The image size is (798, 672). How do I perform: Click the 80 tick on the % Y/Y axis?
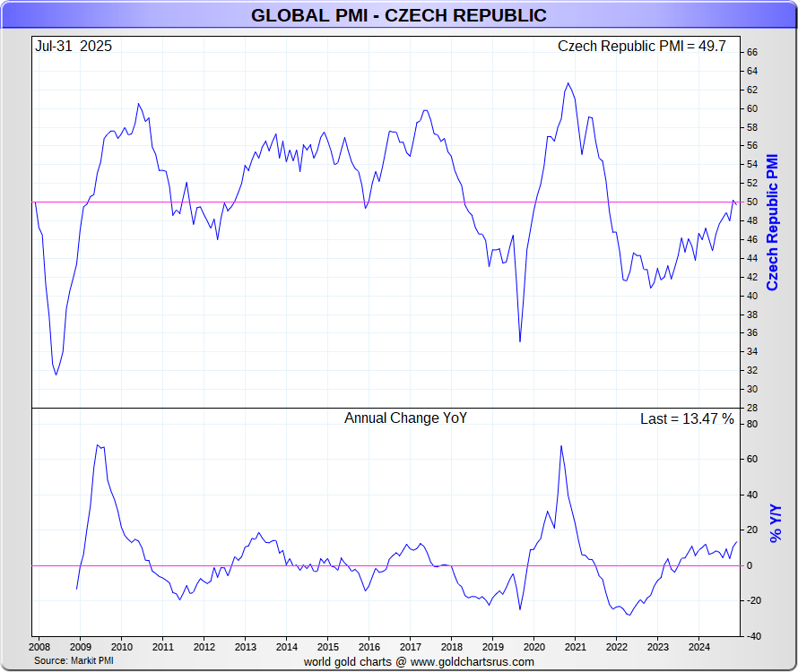tap(752, 425)
